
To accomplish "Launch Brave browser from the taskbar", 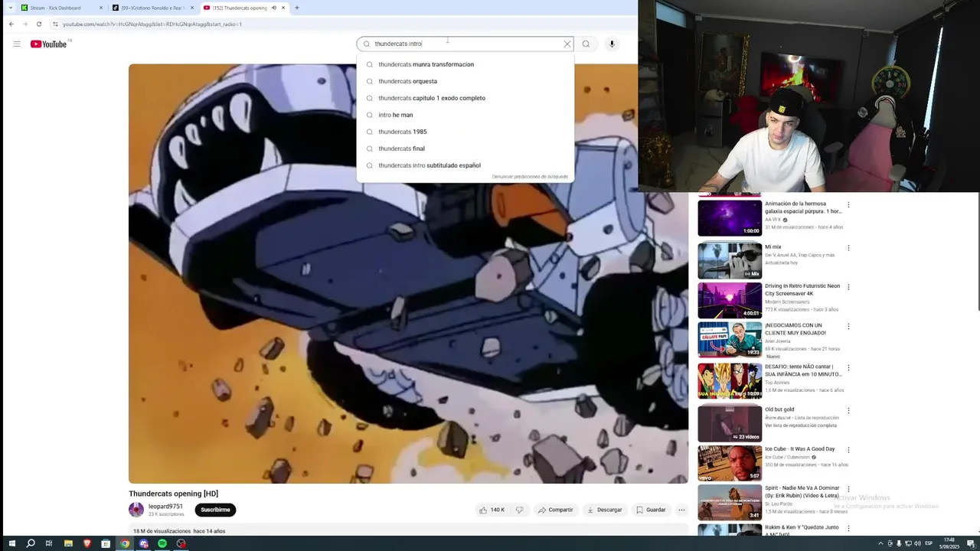I will pyautogui.click(x=87, y=543).
